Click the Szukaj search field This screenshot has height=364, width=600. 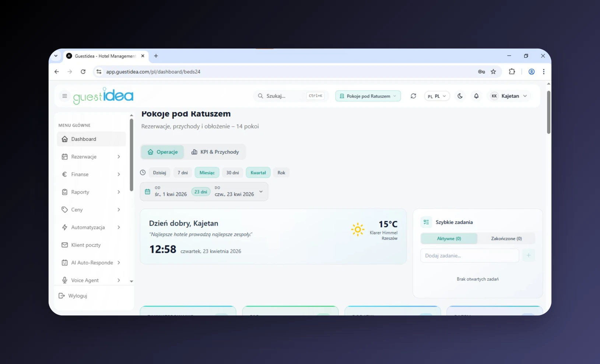[291, 96]
